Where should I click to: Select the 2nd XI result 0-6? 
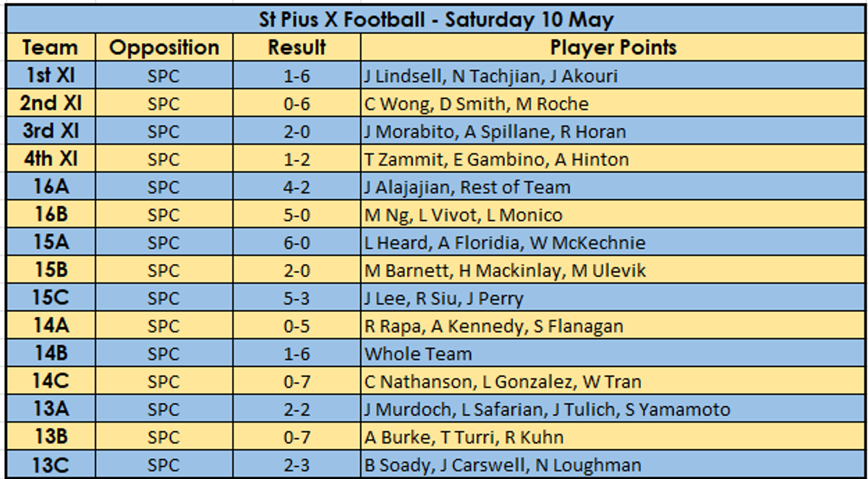pyautogui.click(x=297, y=103)
